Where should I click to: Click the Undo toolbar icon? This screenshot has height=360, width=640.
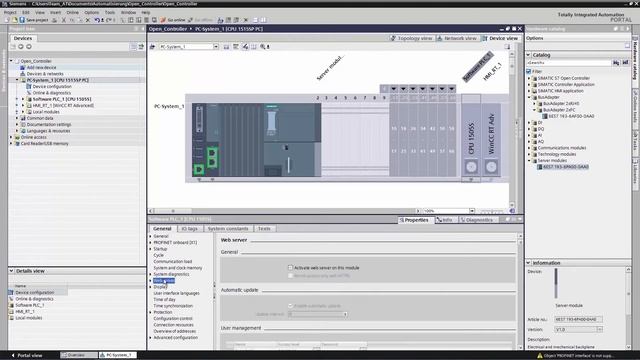(97, 20)
